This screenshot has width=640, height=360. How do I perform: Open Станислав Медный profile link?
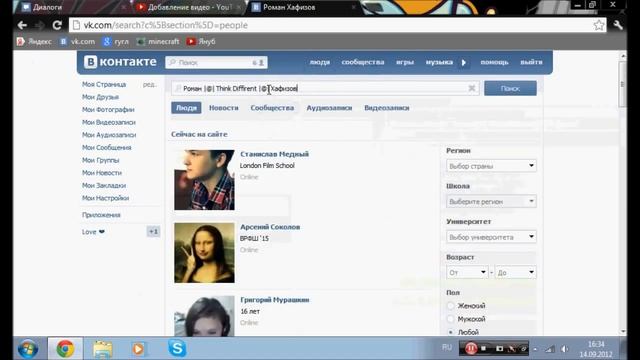274,154
